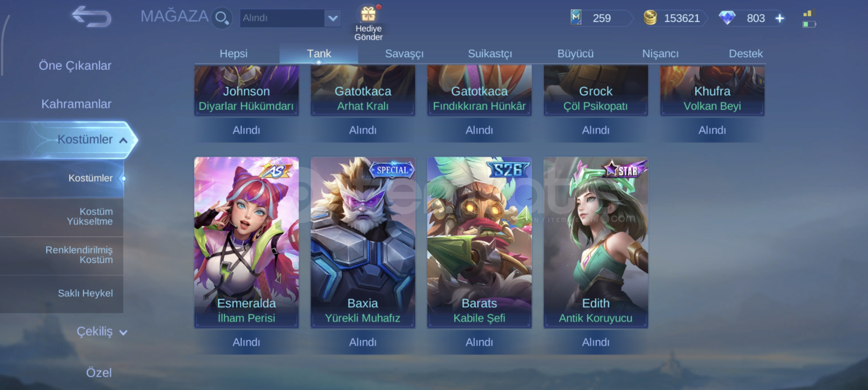Open the search magnifier icon

222,18
